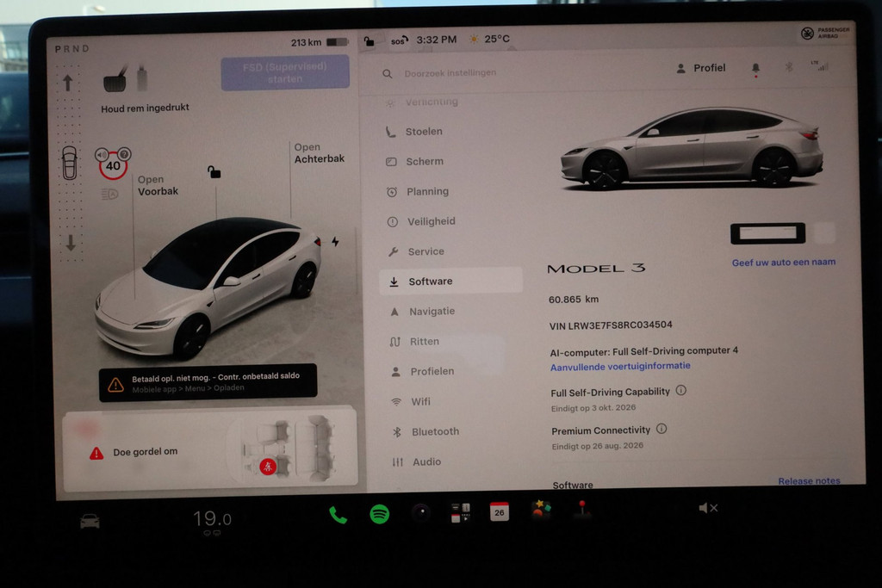Open the calendar app showing 26
The width and height of the screenshot is (882, 588).
coord(500,511)
